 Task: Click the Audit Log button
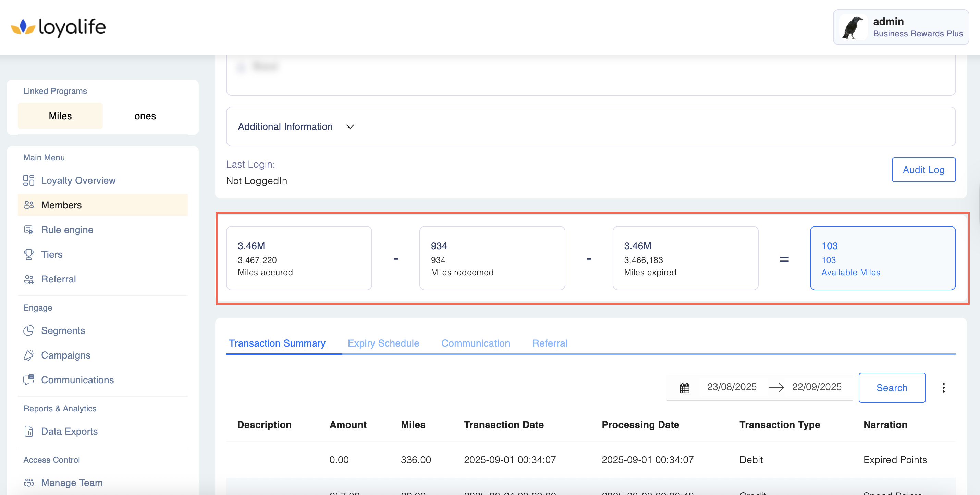click(923, 170)
